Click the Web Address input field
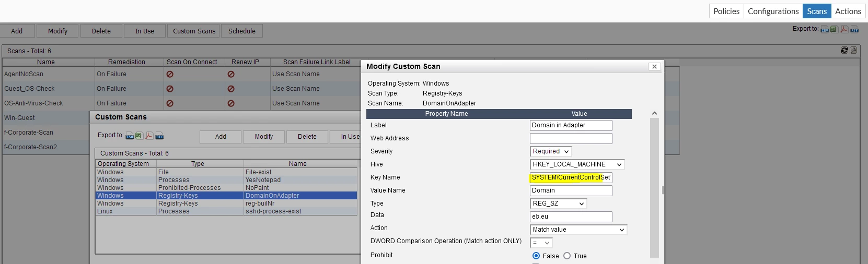 coord(571,138)
